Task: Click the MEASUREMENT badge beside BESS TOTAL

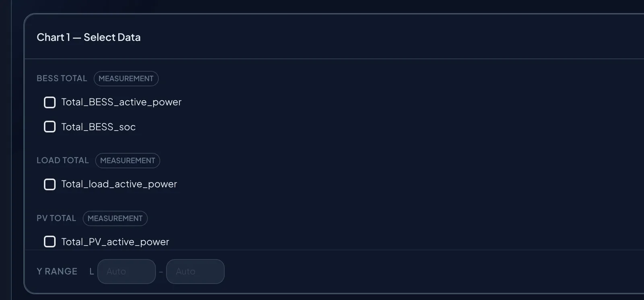Action: tap(126, 79)
